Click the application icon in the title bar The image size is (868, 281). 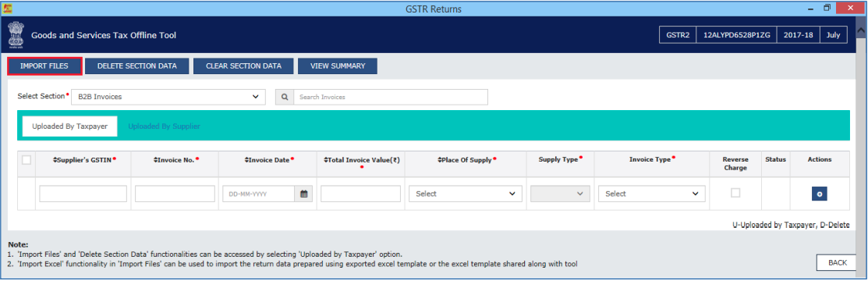pyautogui.click(x=7, y=9)
